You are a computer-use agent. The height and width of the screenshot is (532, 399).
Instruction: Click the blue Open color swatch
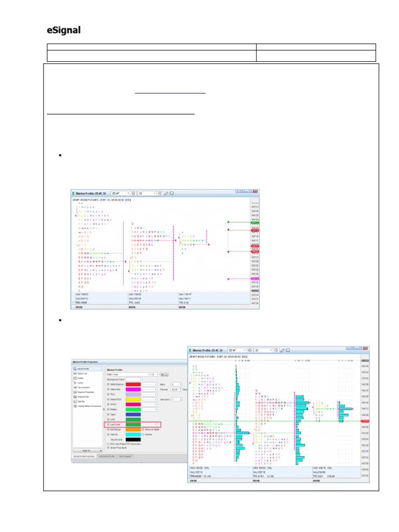[x=134, y=414]
